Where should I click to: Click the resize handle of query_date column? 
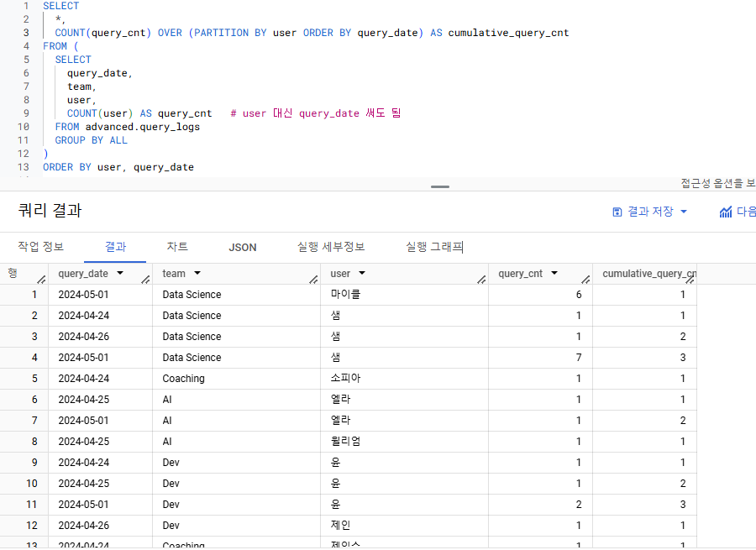(145, 280)
